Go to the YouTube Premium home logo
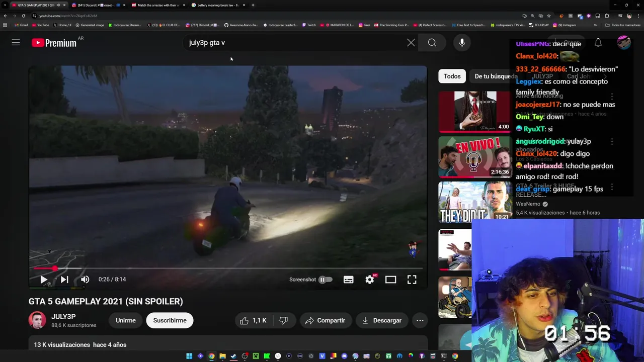Screen dimensions: 644x362 click(54, 43)
